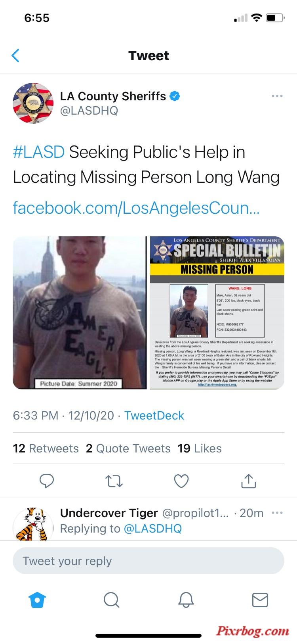The image size is (297, 644).
Task: Open the Notifications bell tab
Action: [x=186, y=600]
